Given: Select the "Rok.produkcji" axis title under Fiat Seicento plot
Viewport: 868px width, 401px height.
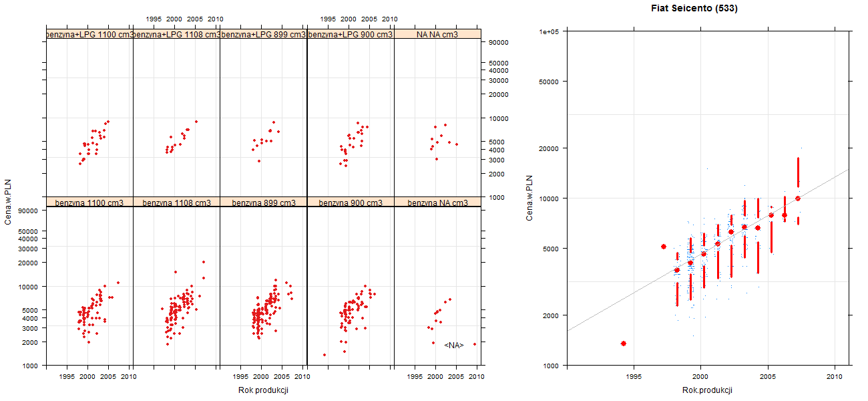Looking at the screenshot, I should [x=708, y=390].
